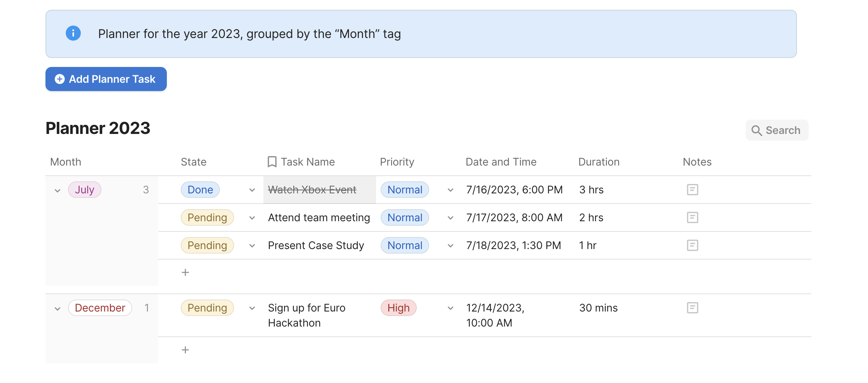
Task: Click the Done state tag
Action: pos(200,190)
